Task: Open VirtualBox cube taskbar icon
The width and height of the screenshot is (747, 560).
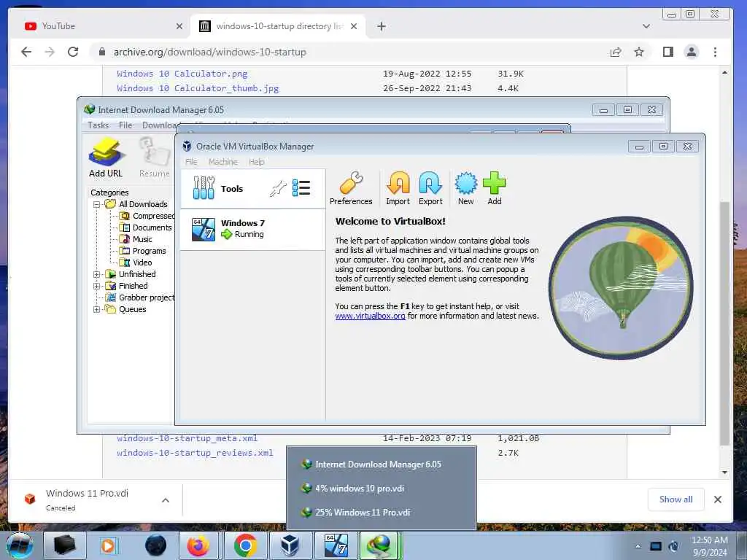Action: (289, 545)
